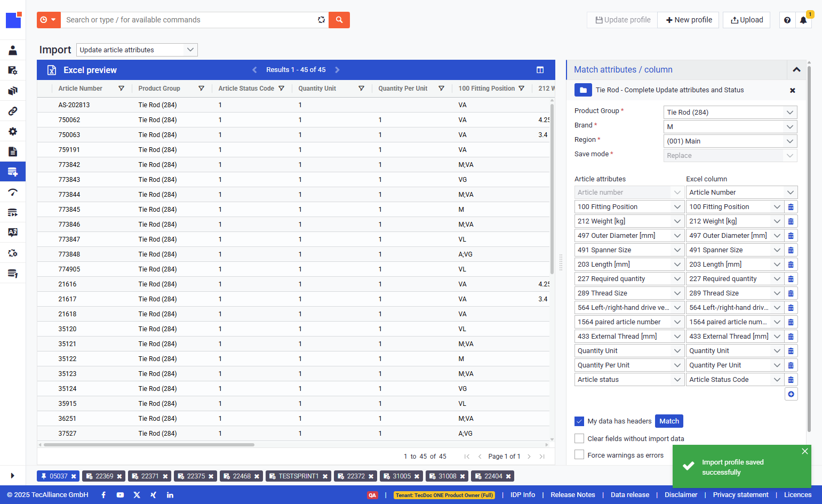Expand the left sidebar with arrow

[13, 475]
